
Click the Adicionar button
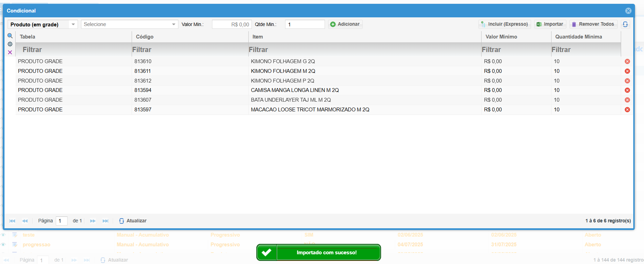coord(345,24)
